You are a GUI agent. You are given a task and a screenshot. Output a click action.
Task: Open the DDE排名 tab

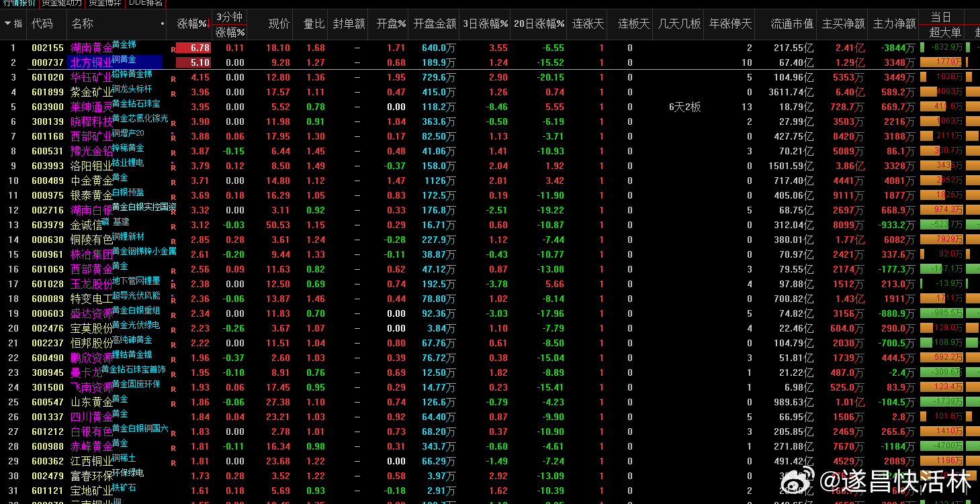145,3
